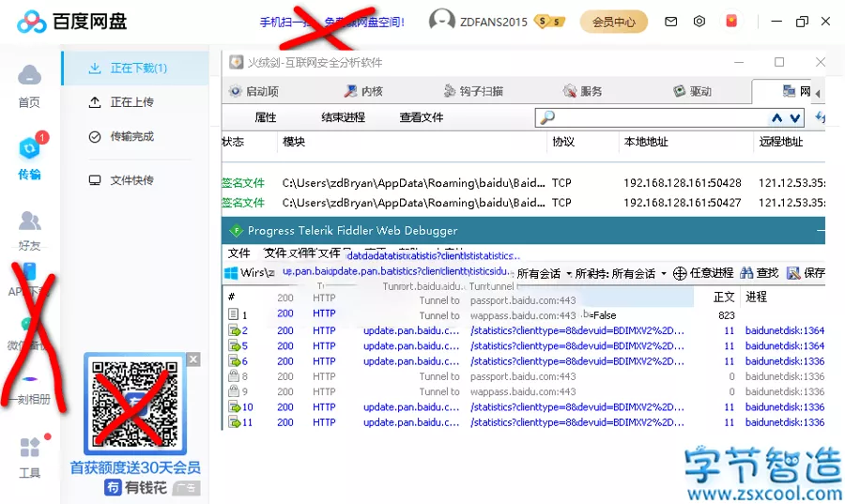Select row with local address 192.168.128.161:50428
This screenshot has width=845, height=504.
(x=523, y=183)
